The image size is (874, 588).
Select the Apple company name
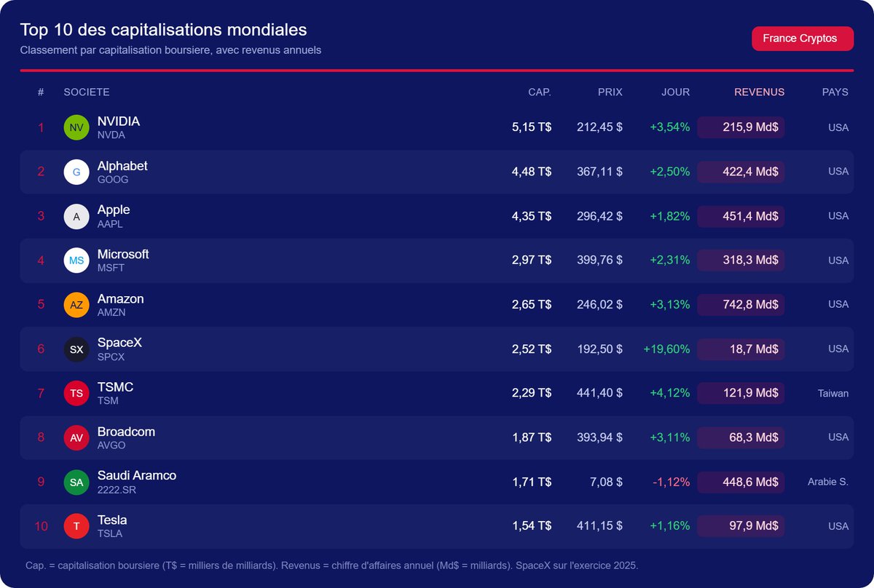(114, 210)
